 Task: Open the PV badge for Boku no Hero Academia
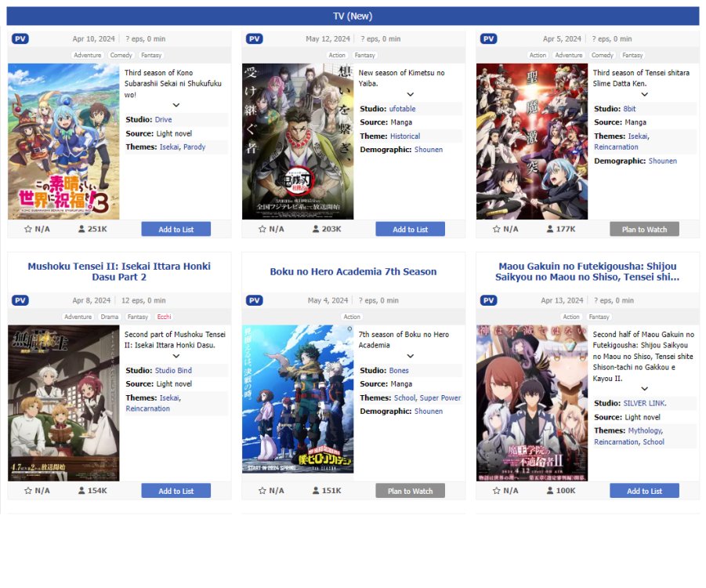click(255, 300)
